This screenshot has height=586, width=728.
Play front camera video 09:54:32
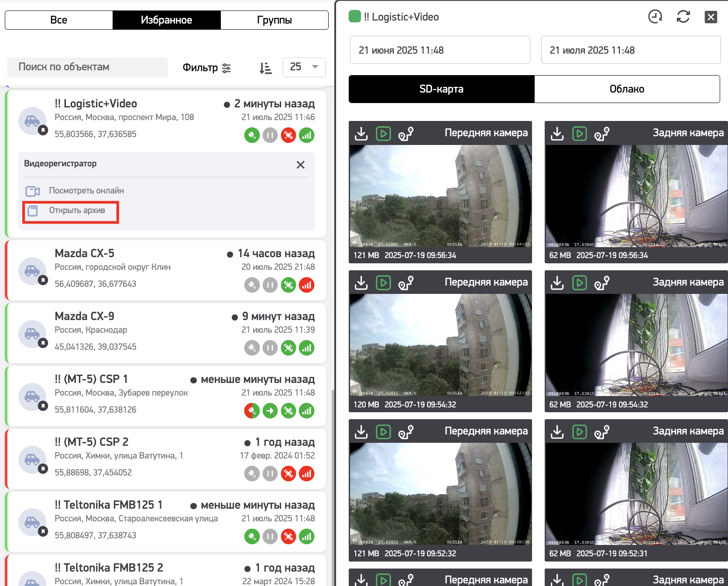(384, 283)
